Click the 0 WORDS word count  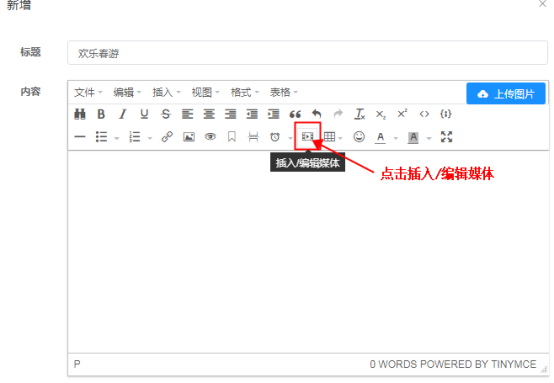[393, 364]
